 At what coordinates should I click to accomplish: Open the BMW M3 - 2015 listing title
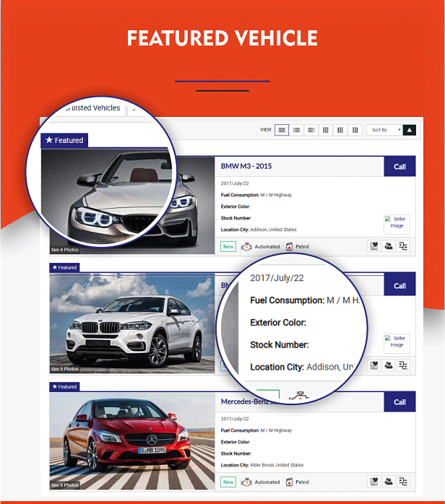coord(246,166)
